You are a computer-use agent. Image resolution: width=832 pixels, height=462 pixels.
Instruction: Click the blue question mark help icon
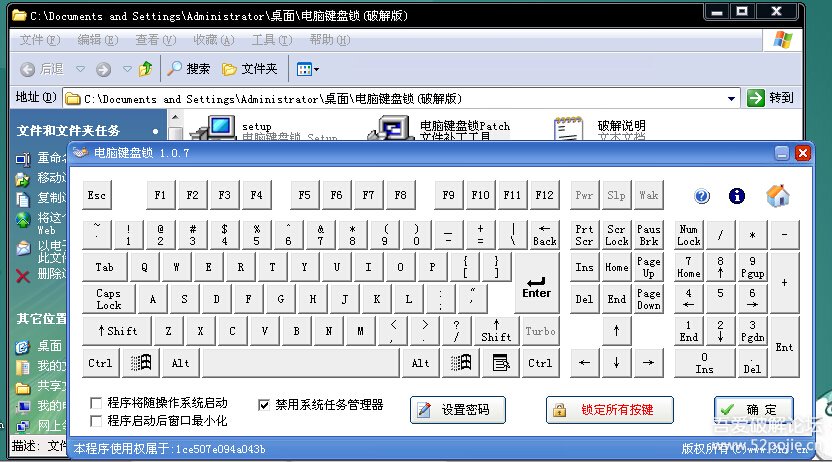coord(702,196)
